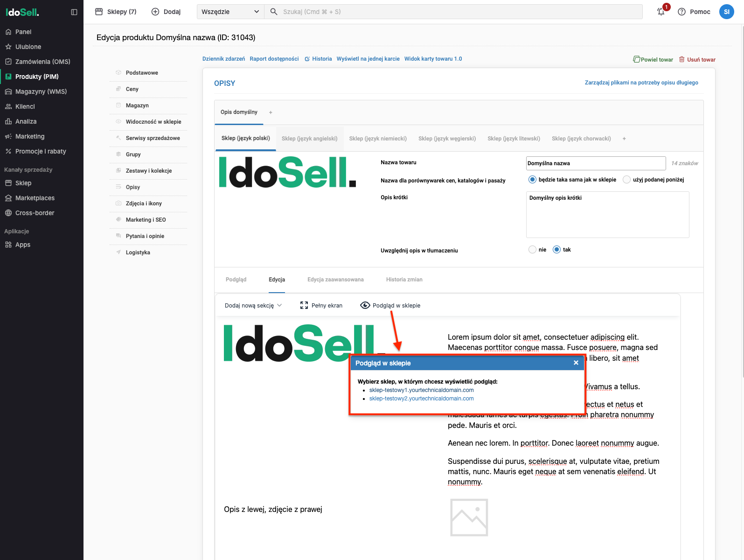Click the Szukaj search field
744x560 pixels.
453,12
